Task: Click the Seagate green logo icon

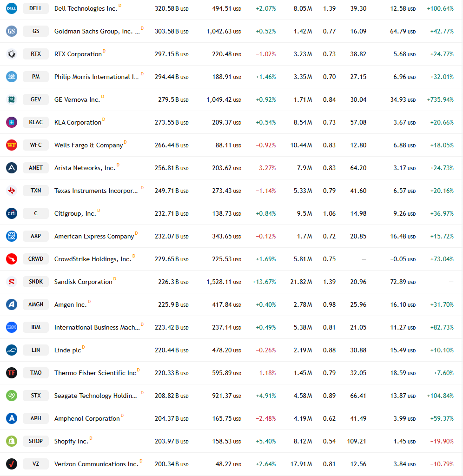Action: pyautogui.click(x=12, y=396)
